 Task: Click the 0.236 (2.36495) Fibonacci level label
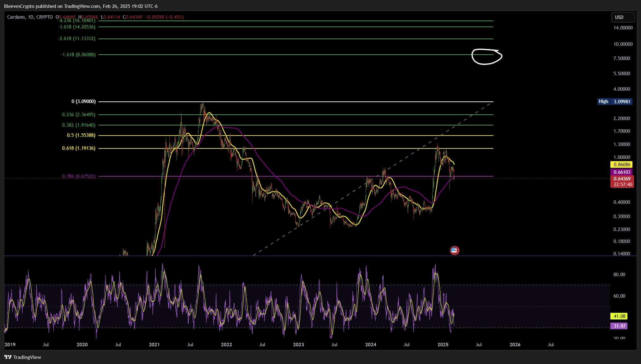79,114
